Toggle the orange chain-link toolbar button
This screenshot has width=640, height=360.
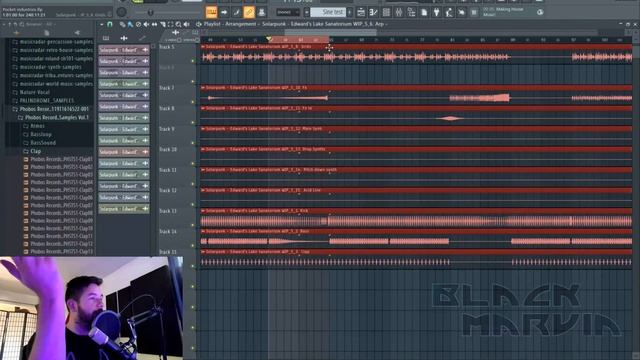pos(249,12)
